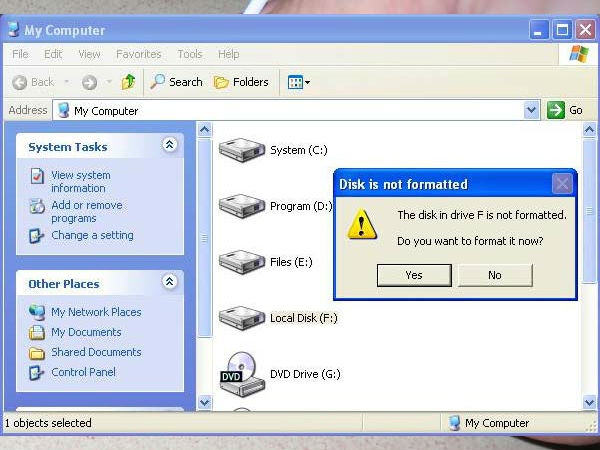Open Shared Documents link
Viewport: 600px width, 450px height.
pyautogui.click(x=96, y=352)
